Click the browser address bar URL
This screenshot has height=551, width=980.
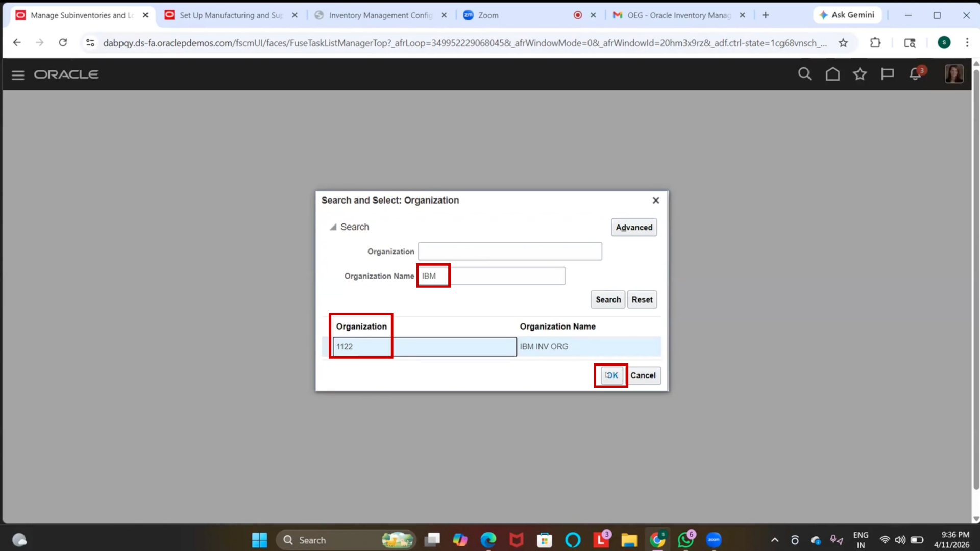[464, 43]
